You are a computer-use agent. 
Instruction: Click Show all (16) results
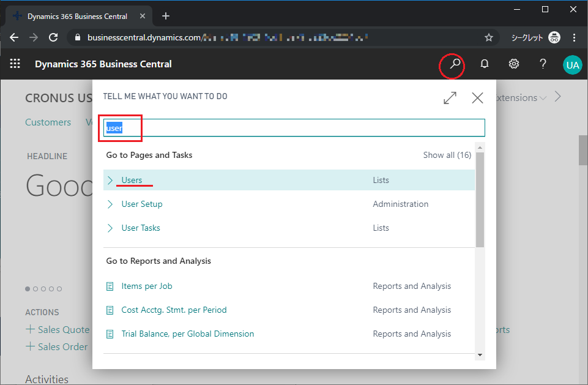click(x=447, y=155)
